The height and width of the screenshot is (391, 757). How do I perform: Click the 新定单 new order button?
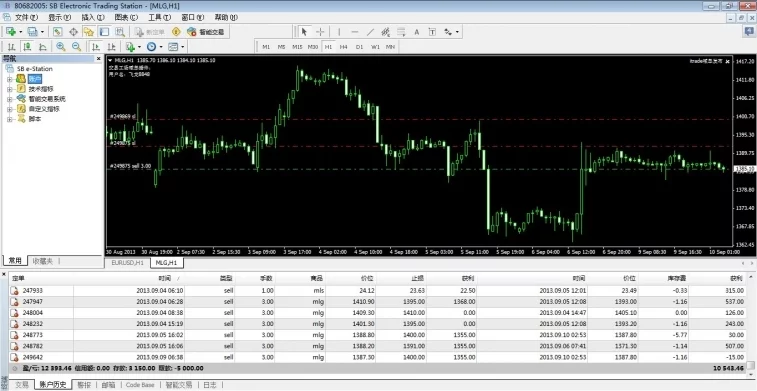tap(150, 32)
